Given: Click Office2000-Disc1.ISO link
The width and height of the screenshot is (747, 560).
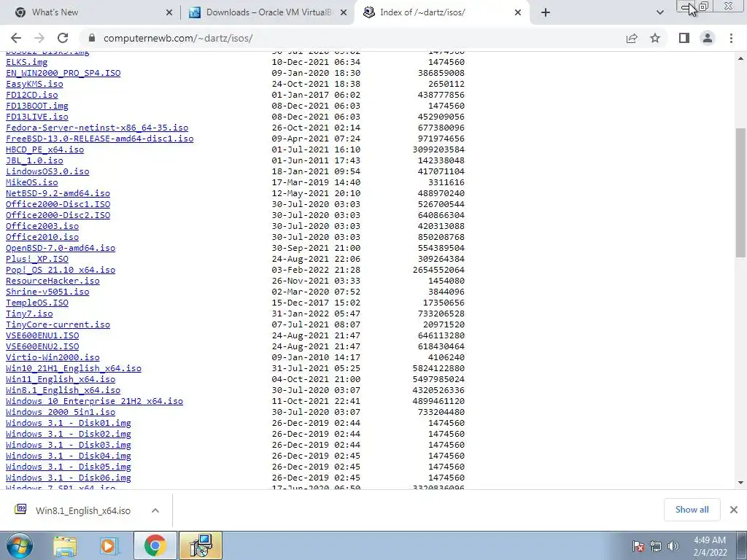Looking at the screenshot, I should pyautogui.click(x=58, y=204).
